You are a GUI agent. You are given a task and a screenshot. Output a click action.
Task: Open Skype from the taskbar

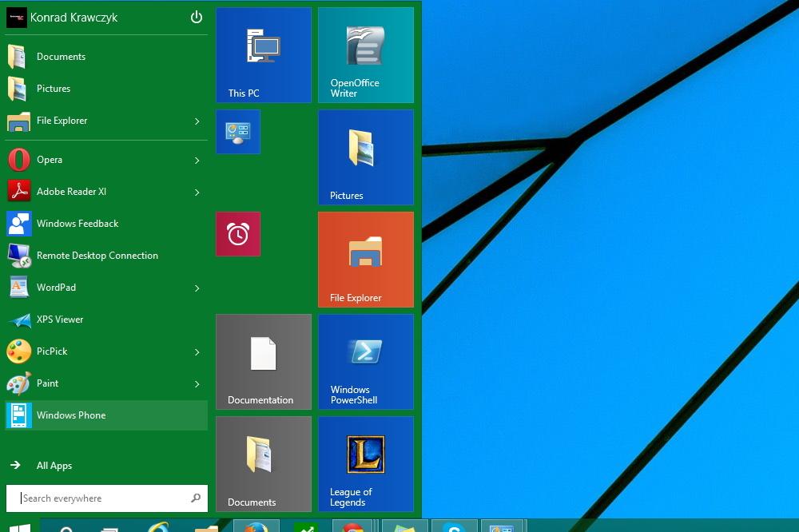pos(454,526)
